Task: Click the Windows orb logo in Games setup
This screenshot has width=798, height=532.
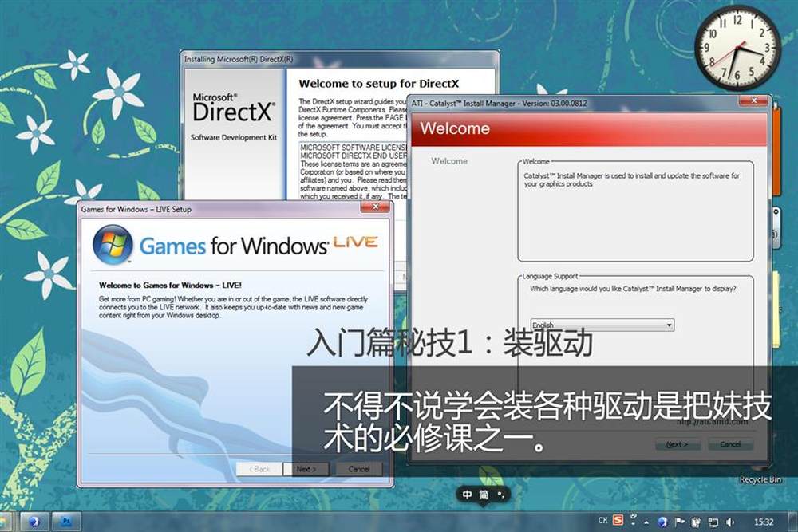Action: (x=113, y=245)
